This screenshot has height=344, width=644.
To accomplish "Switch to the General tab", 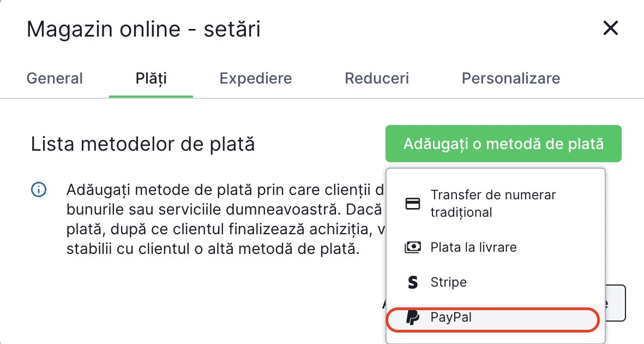I will (55, 78).
